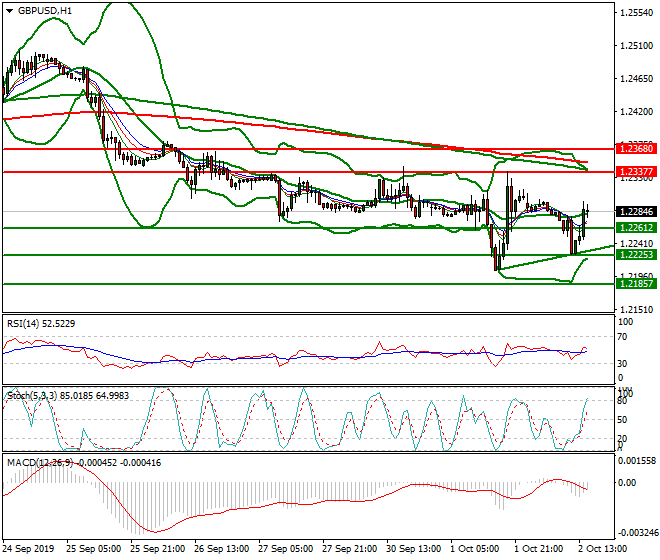This screenshot has height=560, width=660.
Task: Click the 30 Sep 13:00 time label
Action: pyautogui.click(x=413, y=549)
